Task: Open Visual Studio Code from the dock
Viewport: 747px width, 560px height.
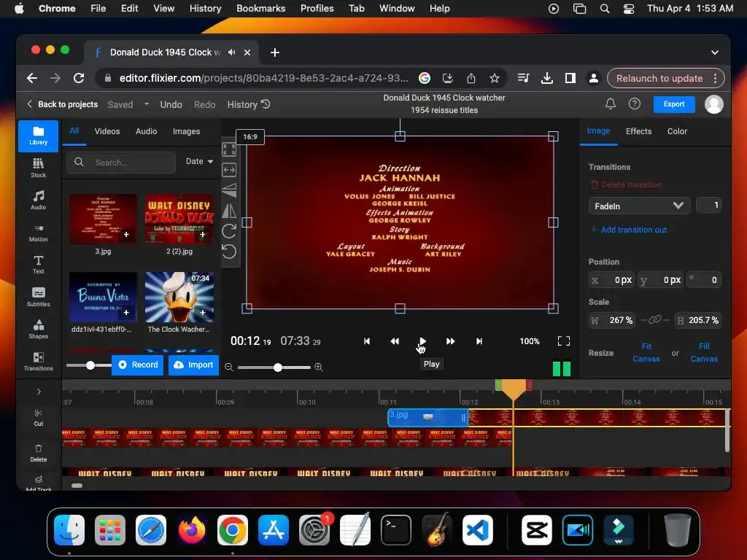Action: (x=477, y=530)
